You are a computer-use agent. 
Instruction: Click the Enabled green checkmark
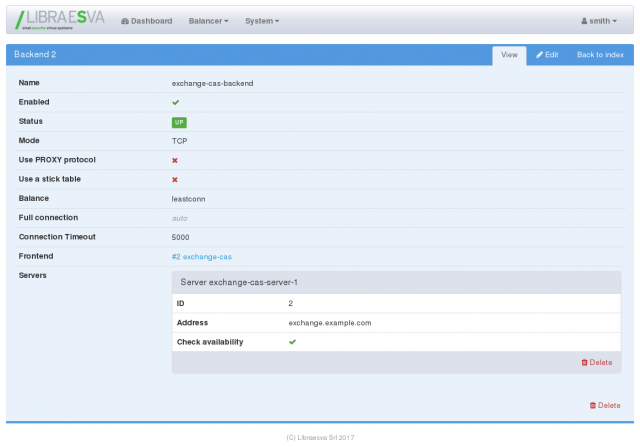click(x=176, y=102)
